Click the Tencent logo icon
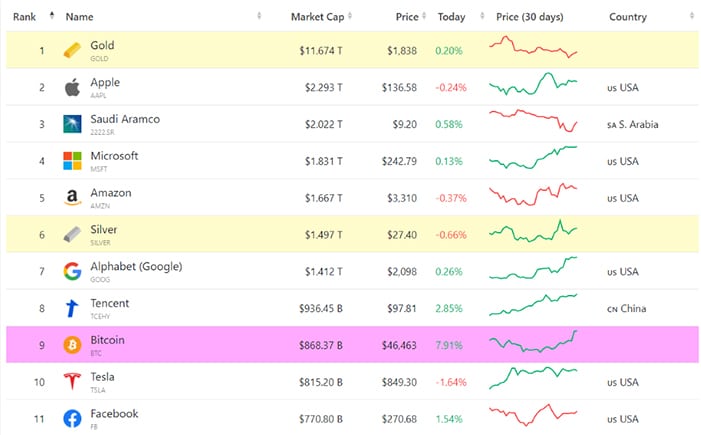 tap(72, 308)
